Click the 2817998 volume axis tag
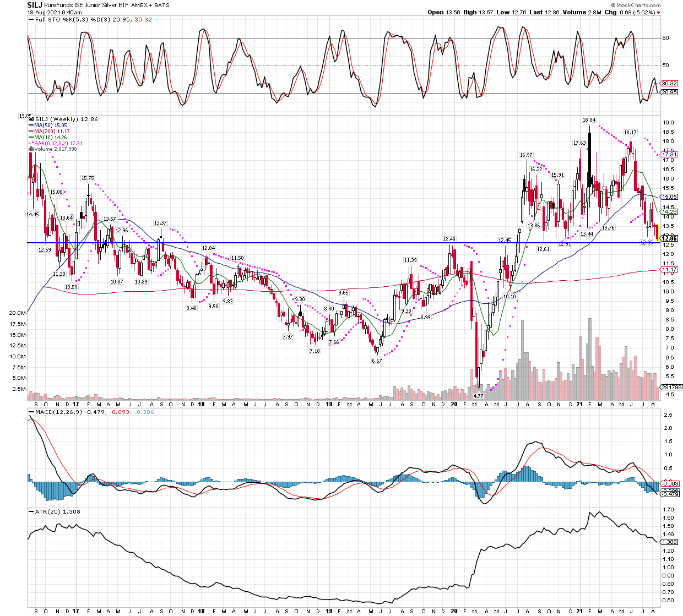 point(671,388)
